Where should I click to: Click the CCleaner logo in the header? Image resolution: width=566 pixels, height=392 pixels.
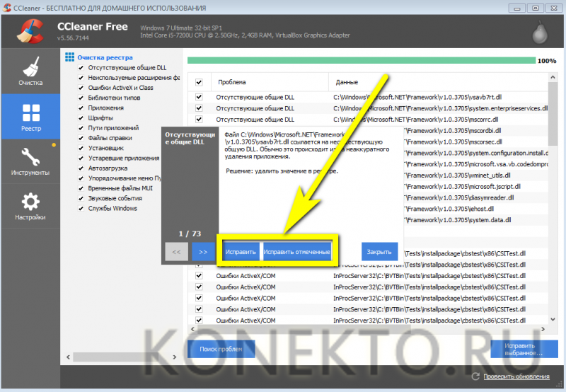[30, 31]
